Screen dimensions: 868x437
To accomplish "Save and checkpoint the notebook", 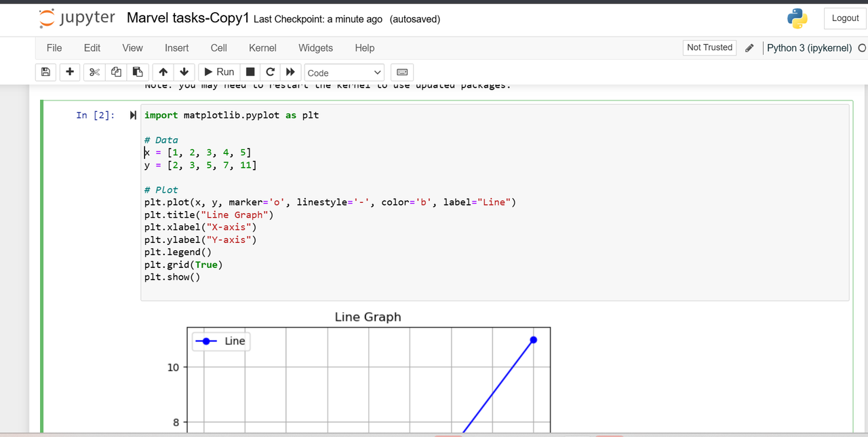I will click(x=45, y=72).
